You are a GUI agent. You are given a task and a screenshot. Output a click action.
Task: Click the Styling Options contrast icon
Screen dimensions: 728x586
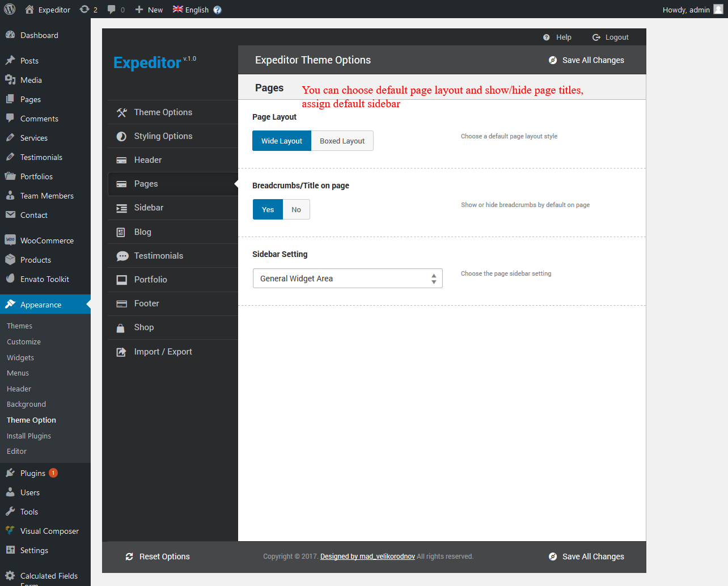click(121, 136)
